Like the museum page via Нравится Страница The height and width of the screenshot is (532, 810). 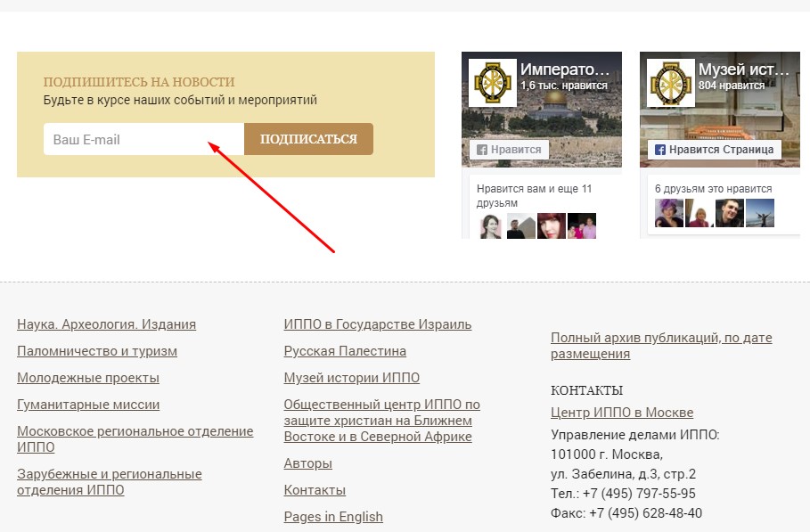click(x=714, y=150)
